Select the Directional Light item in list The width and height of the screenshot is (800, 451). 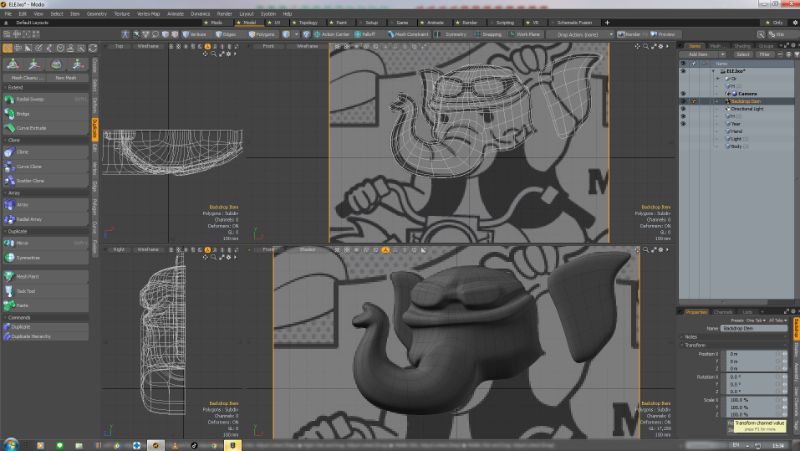coord(747,109)
